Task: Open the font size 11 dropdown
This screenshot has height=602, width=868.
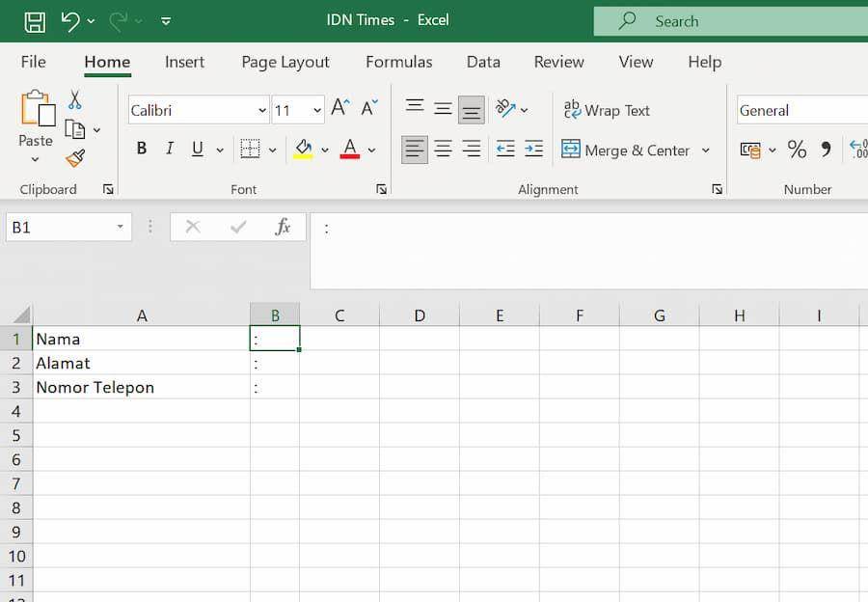Action: 317,110
